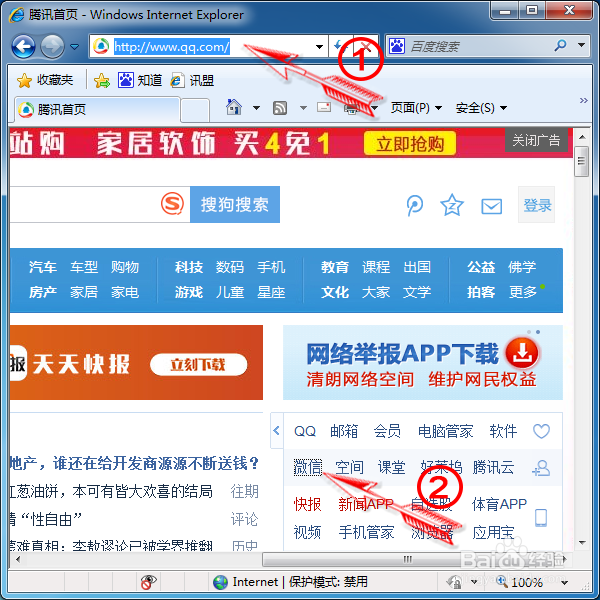Screen dimensions: 600x600
Task: Click the 立即抢购 banner button
Action: [x=410, y=144]
